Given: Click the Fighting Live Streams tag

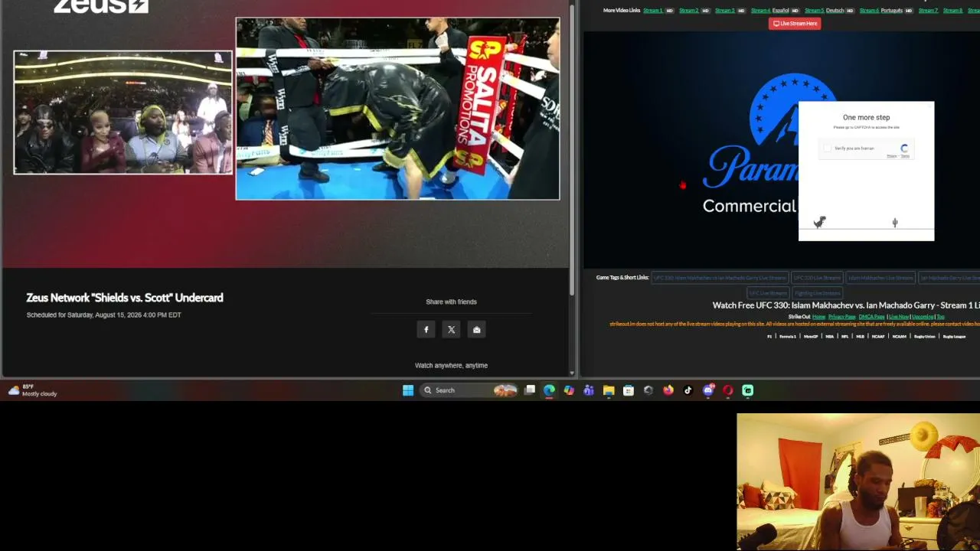Looking at the screenshot, I should (x=817, y=293).
